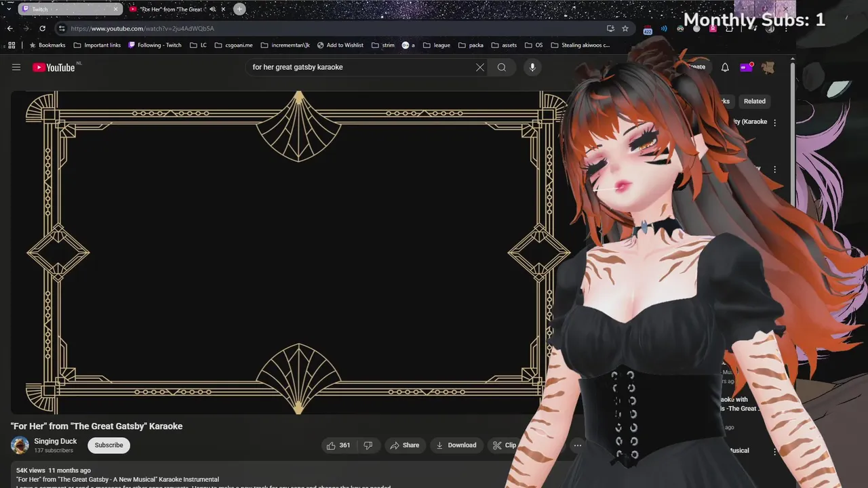Click the page vertical scrollbar
This screenshot has height=488, width=868.
[x=793, y=136]
